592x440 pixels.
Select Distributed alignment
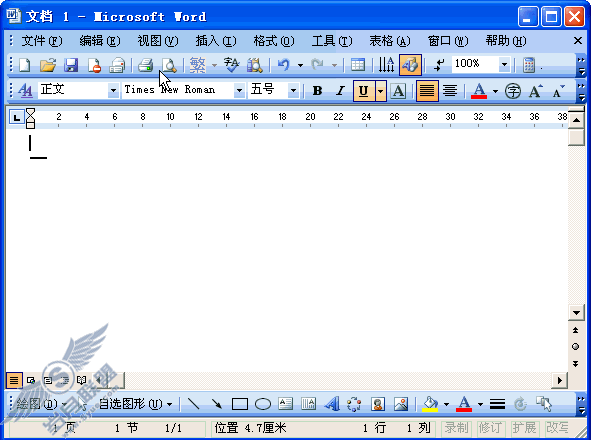point(450,91)
